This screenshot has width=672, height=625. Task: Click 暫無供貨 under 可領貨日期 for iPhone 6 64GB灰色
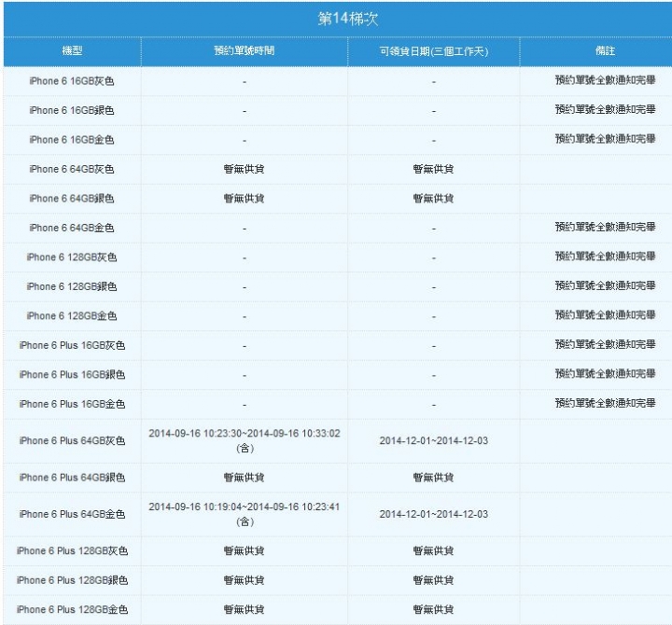pyautogui.click(x=434, y=169)
